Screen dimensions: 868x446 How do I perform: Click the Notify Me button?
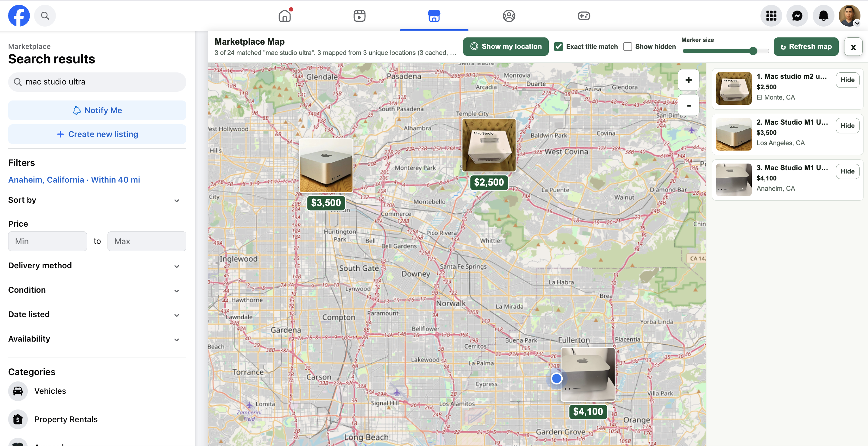click(x=97, y=110)
